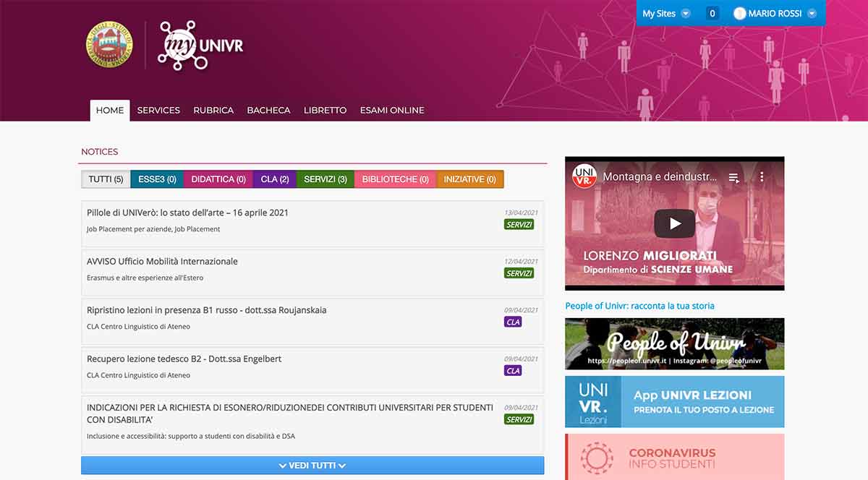Open the video more options three-dot icon
The height and width of the screenshot is (480, 868).
(761, 177)
